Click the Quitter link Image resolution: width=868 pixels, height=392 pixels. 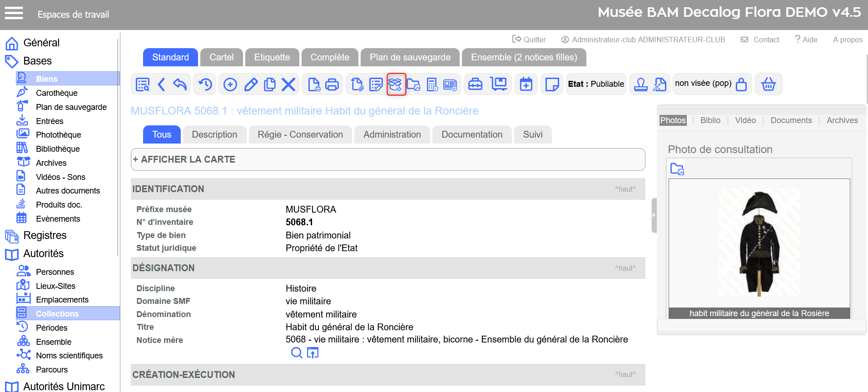point(529,40)
